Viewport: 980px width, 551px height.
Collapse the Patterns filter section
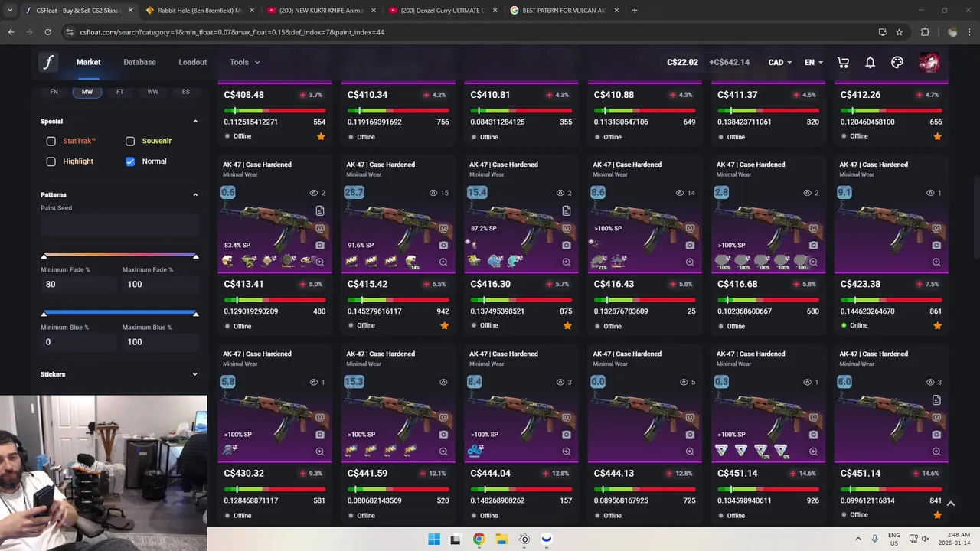[195, 194]
